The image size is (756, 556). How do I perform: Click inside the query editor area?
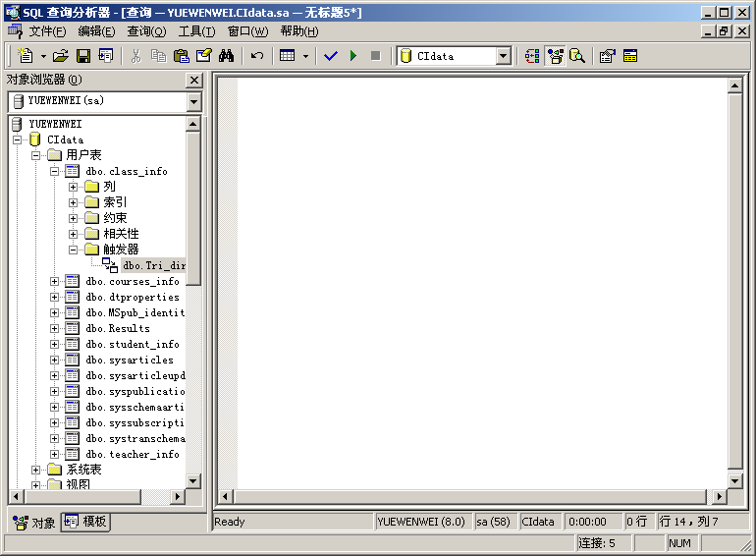(482, 282)
